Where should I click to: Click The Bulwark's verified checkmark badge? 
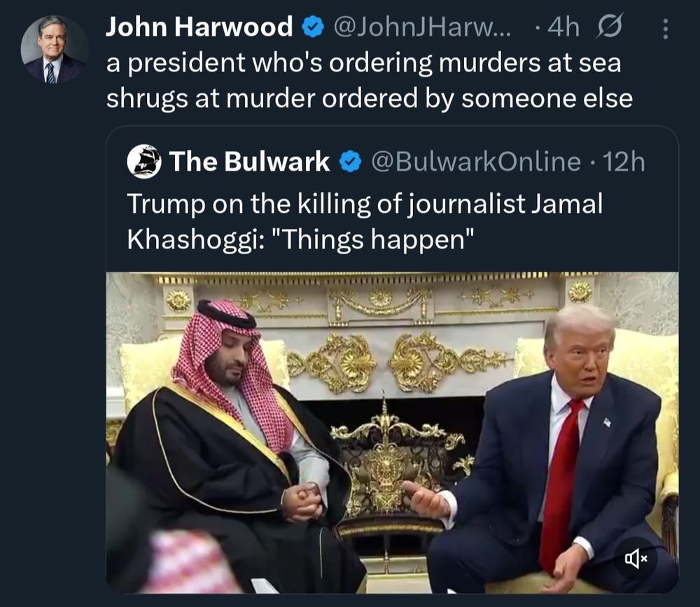pos(351,162)
